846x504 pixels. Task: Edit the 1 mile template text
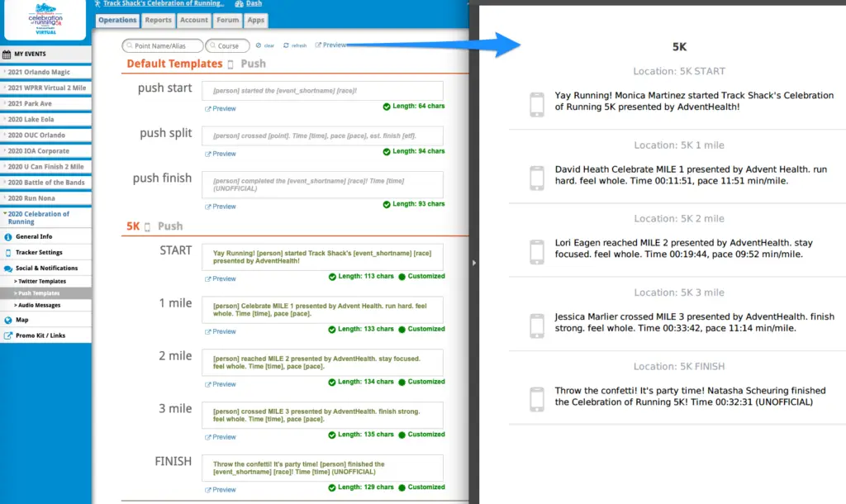[x=323, y=310]
